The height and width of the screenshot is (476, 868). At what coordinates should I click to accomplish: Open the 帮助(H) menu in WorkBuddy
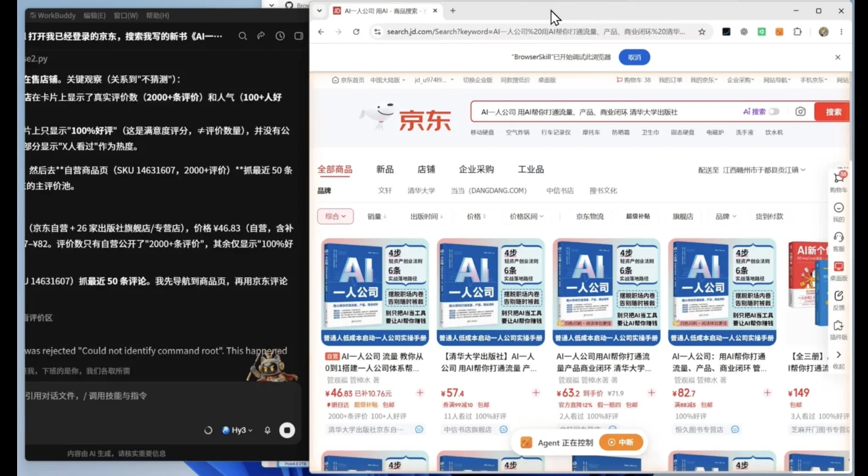pos(157,15)
